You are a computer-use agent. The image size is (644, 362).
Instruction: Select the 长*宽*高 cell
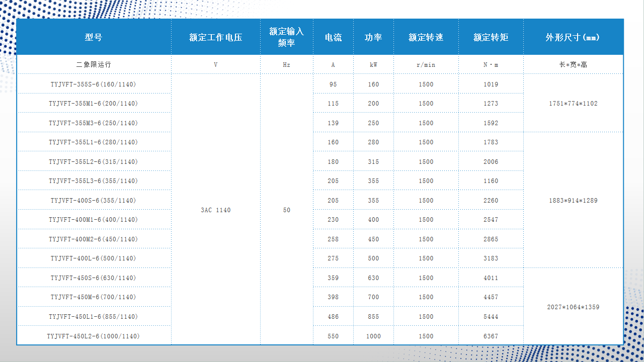573,65
